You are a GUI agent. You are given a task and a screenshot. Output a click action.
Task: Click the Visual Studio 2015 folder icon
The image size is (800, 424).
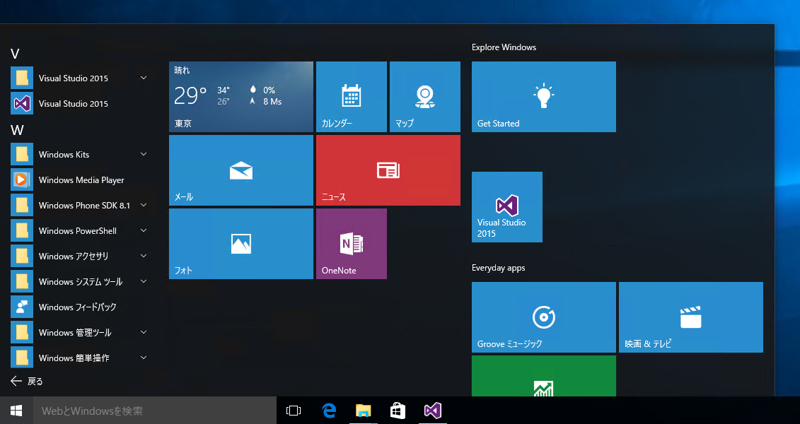pos(22,78)
